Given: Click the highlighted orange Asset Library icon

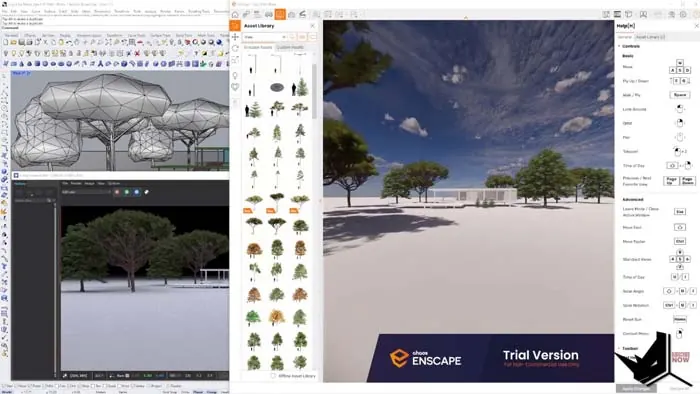Looking at the screenshot, I should click(280, 15).
